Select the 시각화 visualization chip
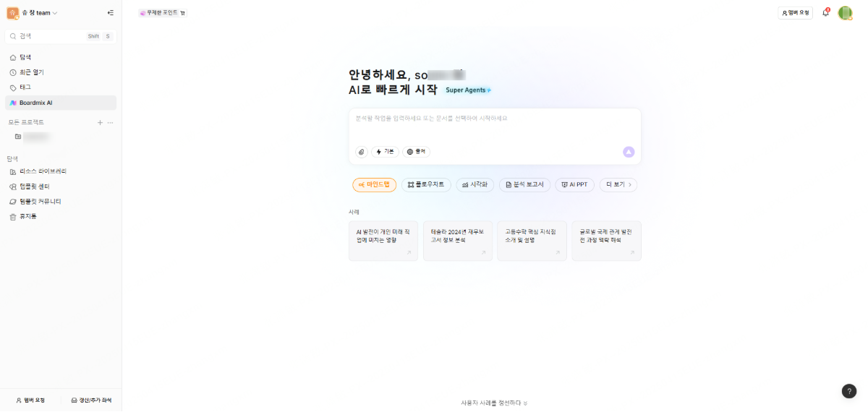This screenshot has width=868, height=412. 475,185
